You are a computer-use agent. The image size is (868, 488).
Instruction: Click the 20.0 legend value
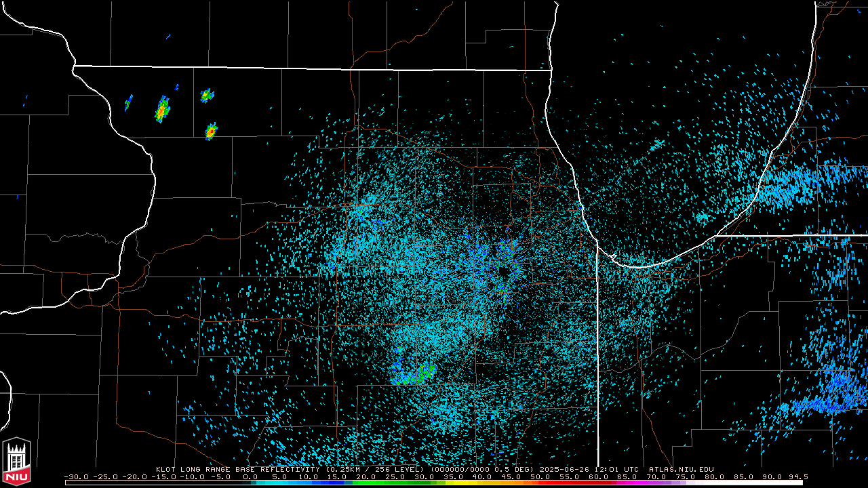(x=366, y=476)
